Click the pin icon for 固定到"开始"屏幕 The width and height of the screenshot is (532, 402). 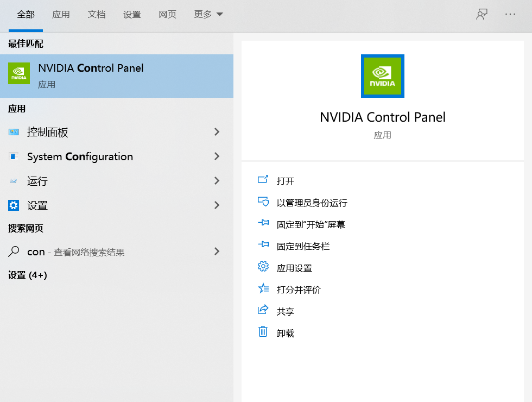pyautogui.click(x=263, y=223)
